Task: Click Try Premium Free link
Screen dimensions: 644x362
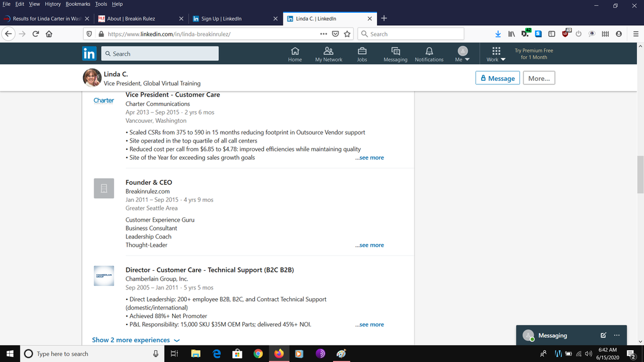Action: (534, 54)
